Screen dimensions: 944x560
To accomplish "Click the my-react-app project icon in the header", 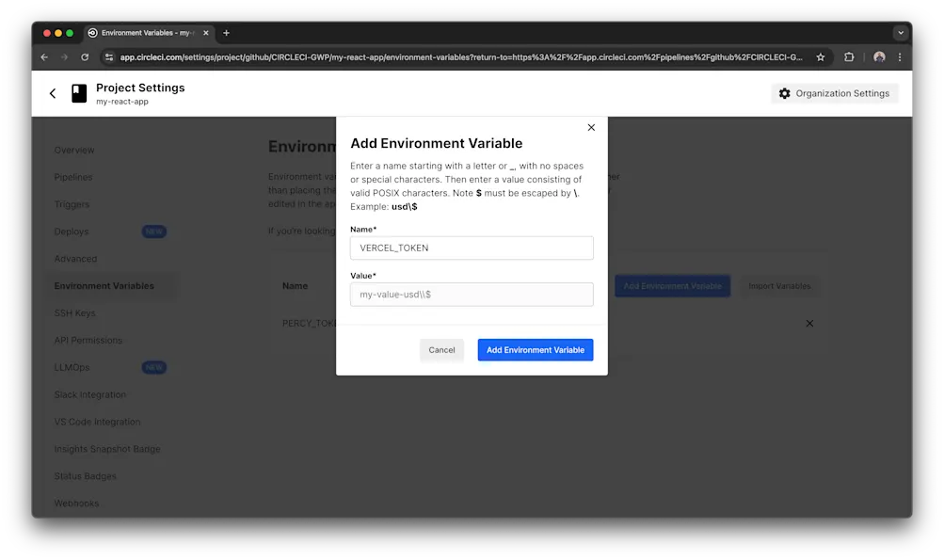I will [78, 93].
